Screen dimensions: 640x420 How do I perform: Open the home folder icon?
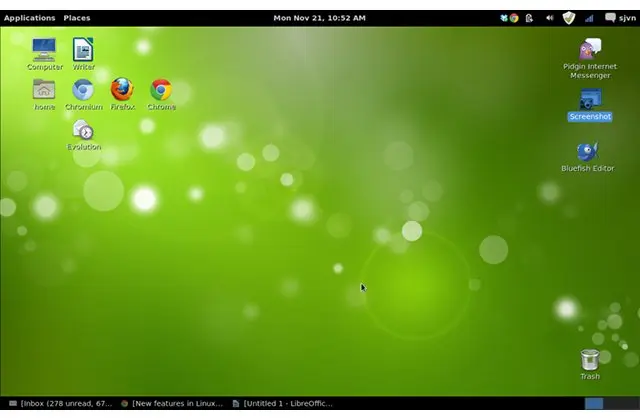44,90
